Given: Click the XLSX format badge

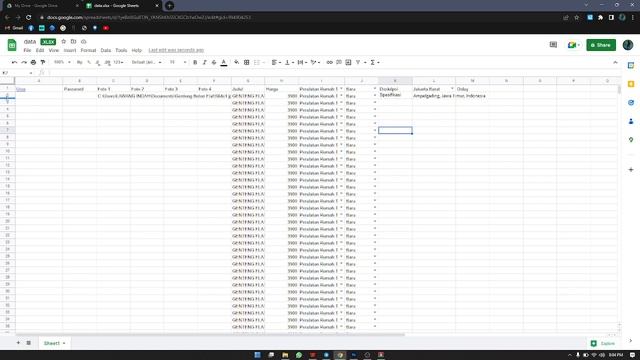Looking at the screenshot, I should pyautogui.click(x=48, y=42).
